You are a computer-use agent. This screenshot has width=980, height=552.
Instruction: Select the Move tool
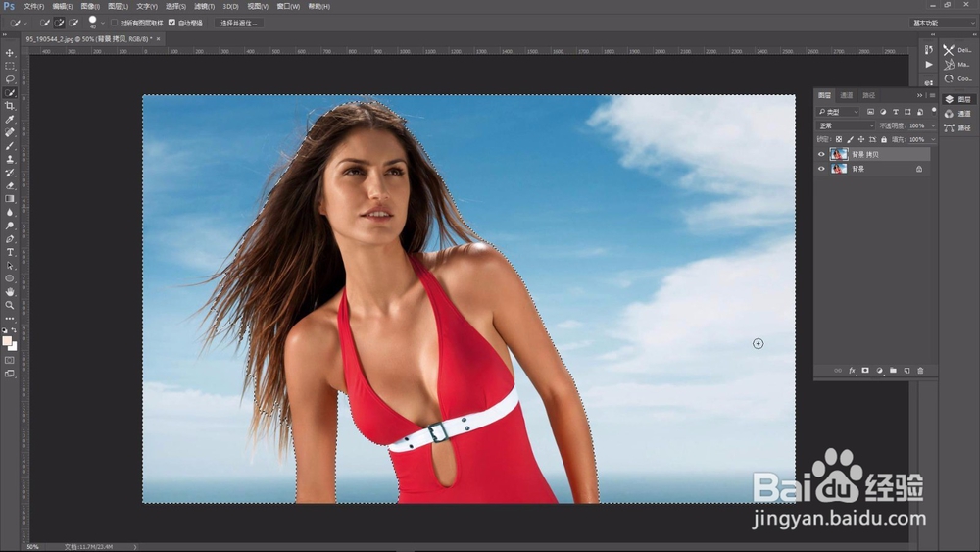tap(10, 53)
